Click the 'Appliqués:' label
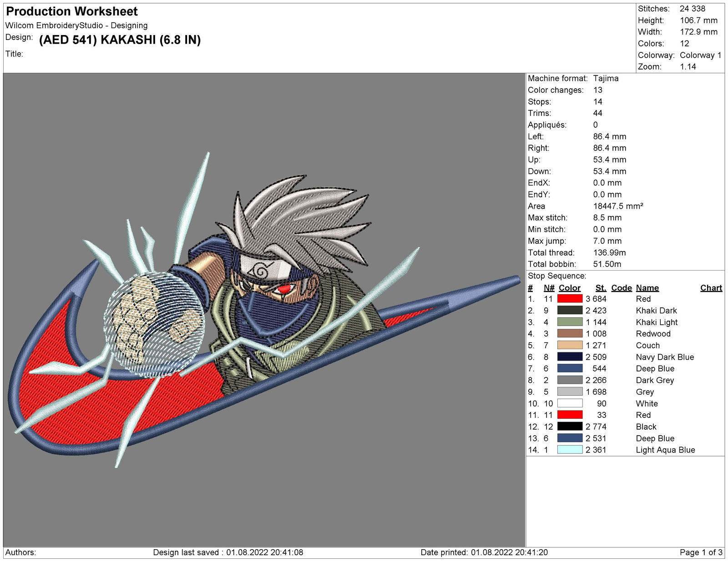728x562 pixels. (547, 125)
